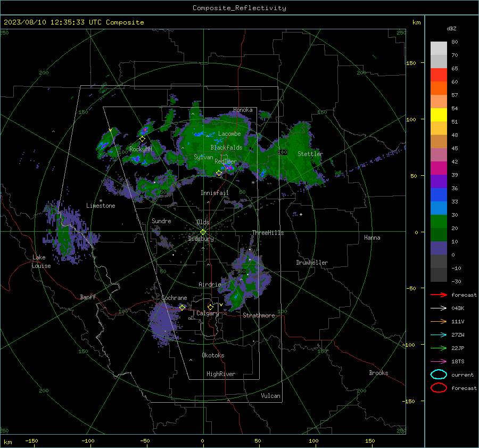Select the slate 0-10 dBZ swatch
This screenshot has width=479, height=448.
click(x=439, y=248)
